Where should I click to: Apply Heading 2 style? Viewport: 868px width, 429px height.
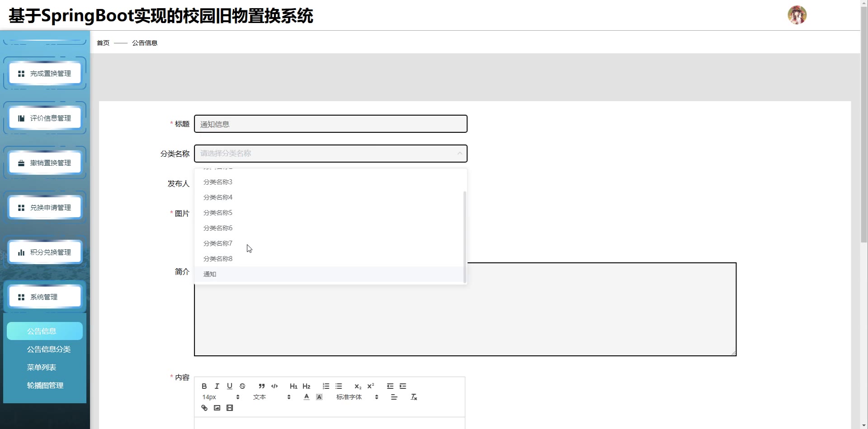(x=307, y=386)
